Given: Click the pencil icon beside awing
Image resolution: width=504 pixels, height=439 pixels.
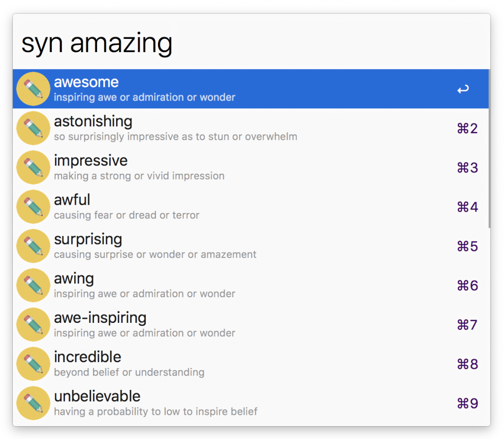Looking at the screenshot, I should pos(33,285).
